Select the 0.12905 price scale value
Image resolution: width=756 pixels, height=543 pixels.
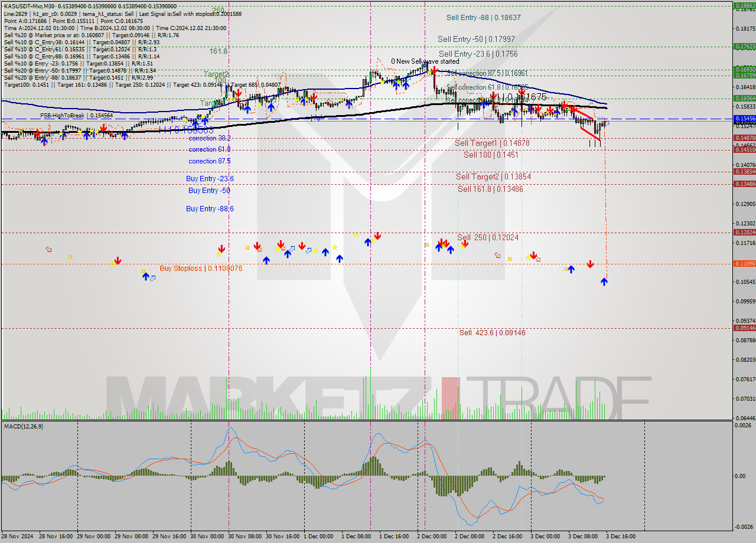(745, 204)
